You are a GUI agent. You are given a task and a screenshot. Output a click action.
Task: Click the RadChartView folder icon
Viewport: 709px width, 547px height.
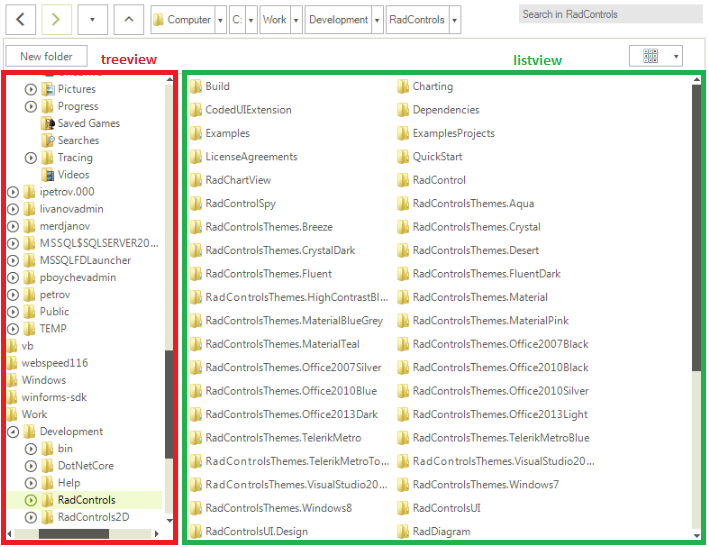[x=196, y=180]
